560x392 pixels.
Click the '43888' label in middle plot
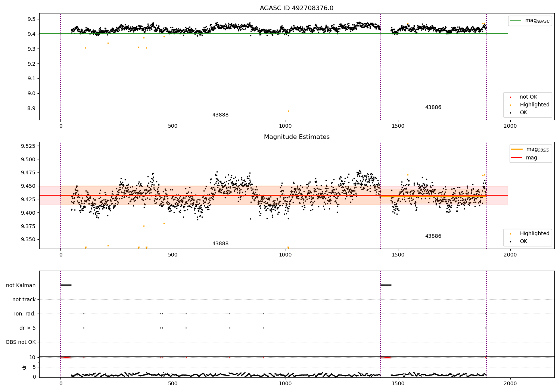(x=220, y=244)
